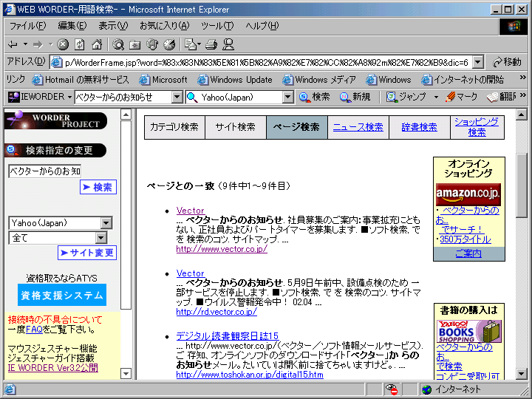Click the Messenger person icon
This screenshot has width=532, height=399.
[228, 44]
